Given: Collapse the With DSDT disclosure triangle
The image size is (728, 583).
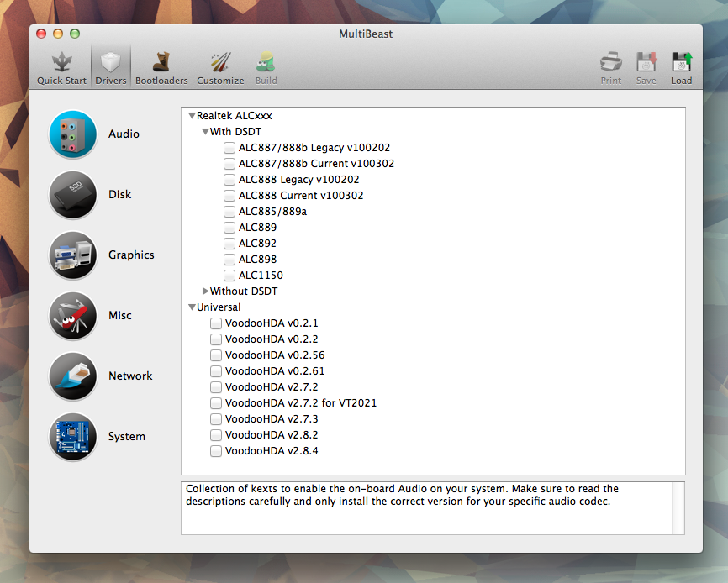Looking at the screenshot, I should (x=205, y=132).
